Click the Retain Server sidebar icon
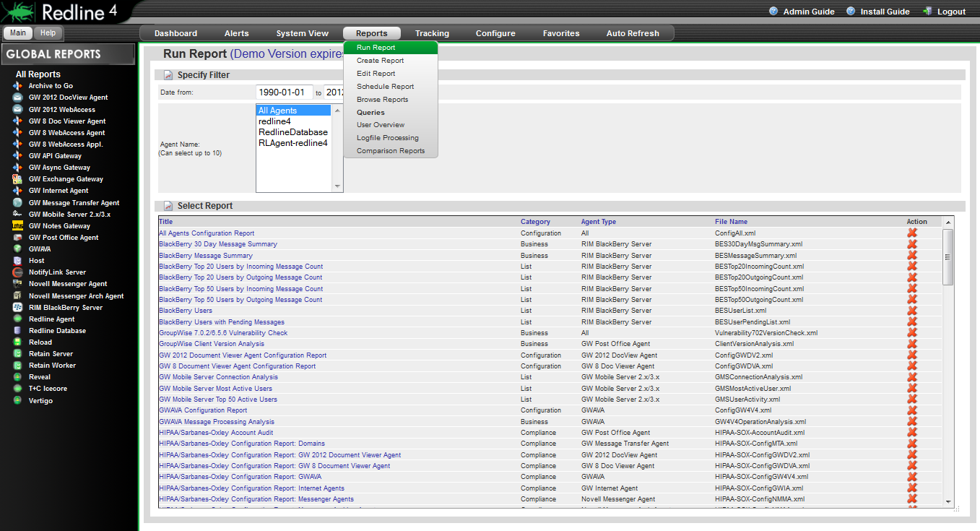The image size is (980, 531). [17, 354]
